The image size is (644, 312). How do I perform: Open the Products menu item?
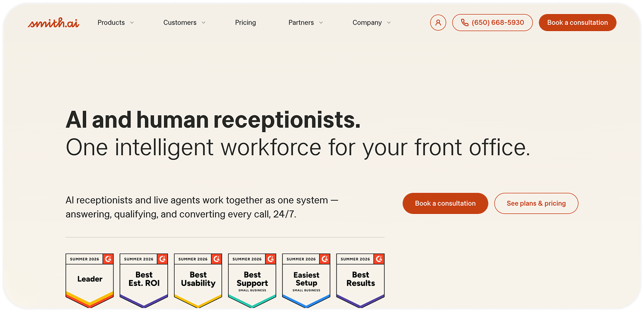[x=111, y=23]
